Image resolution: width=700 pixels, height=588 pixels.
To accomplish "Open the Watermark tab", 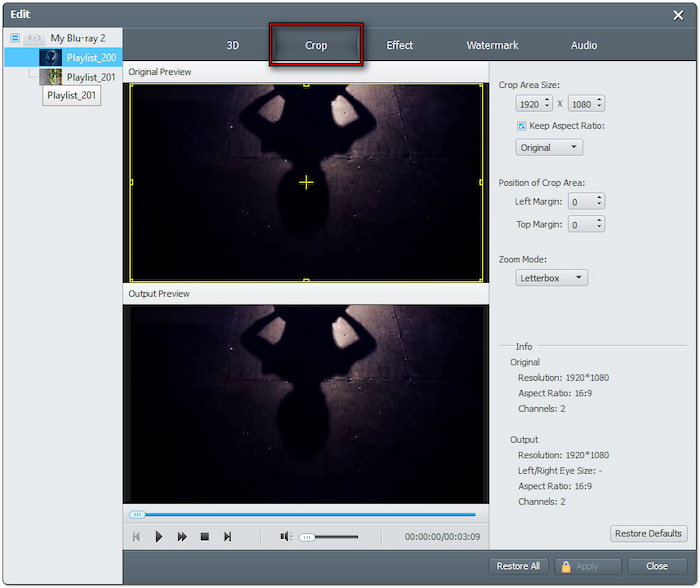I will coord(492,45).
